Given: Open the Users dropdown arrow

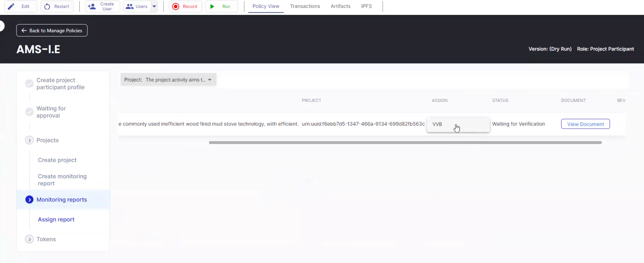Looking at the screenshot, I should [154, 6].
